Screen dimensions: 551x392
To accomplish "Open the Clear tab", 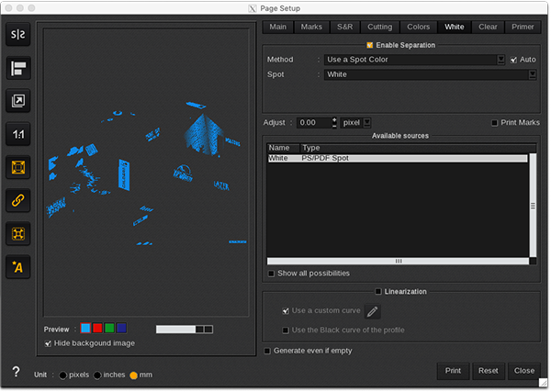I will pyautogui.click(x=488, y=27).
